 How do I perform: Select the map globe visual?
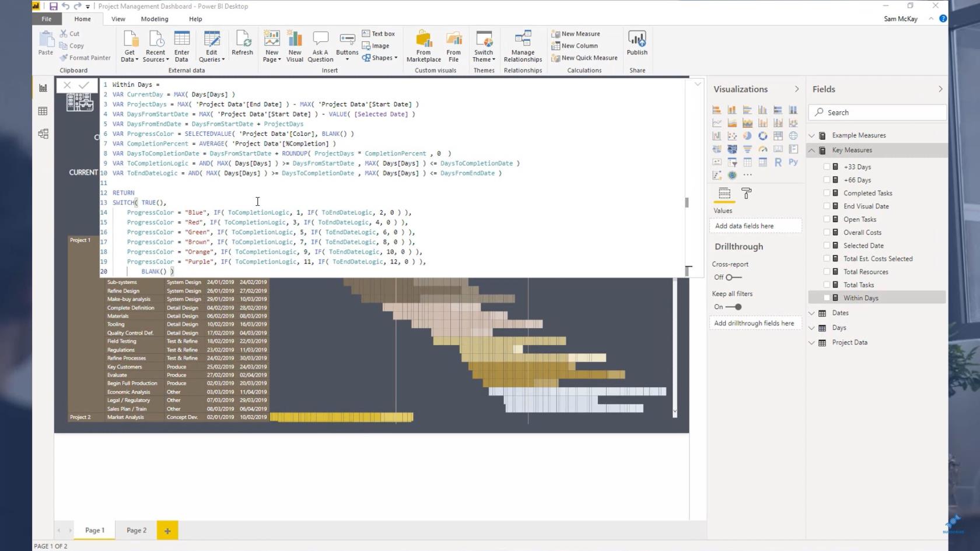[793, 136]
